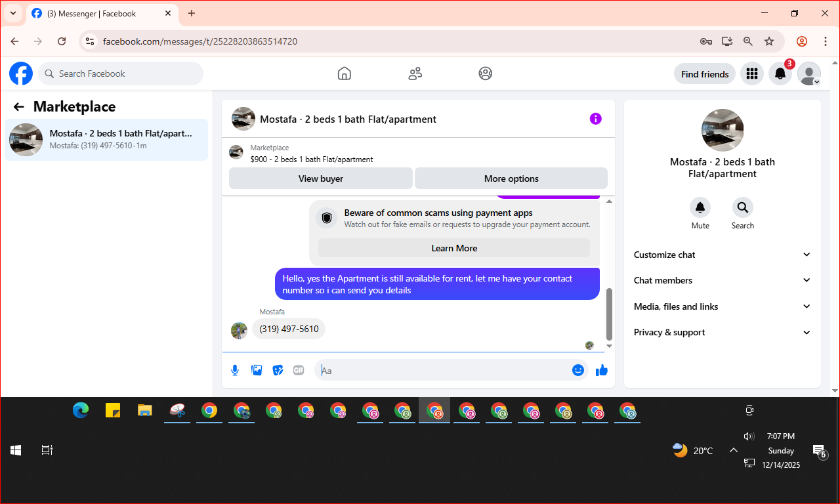Image resolution: width=840 pixels, height=504 pixels.
Task: Click chat scroll up arrow
Action: point(609,201)
